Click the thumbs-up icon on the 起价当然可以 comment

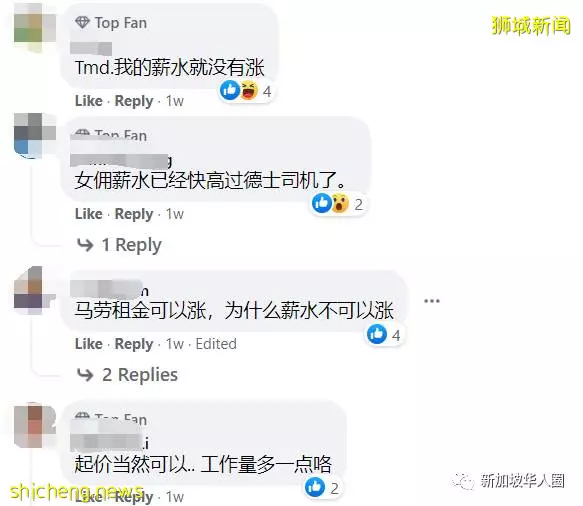click(315, 487)
